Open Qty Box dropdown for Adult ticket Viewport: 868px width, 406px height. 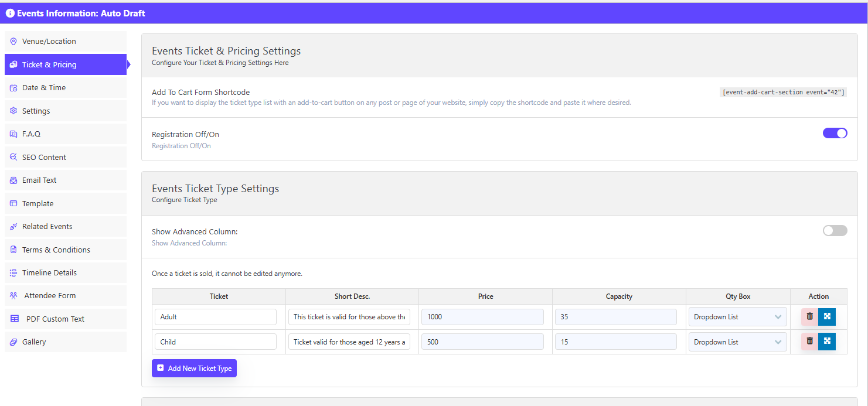(737, 317)
